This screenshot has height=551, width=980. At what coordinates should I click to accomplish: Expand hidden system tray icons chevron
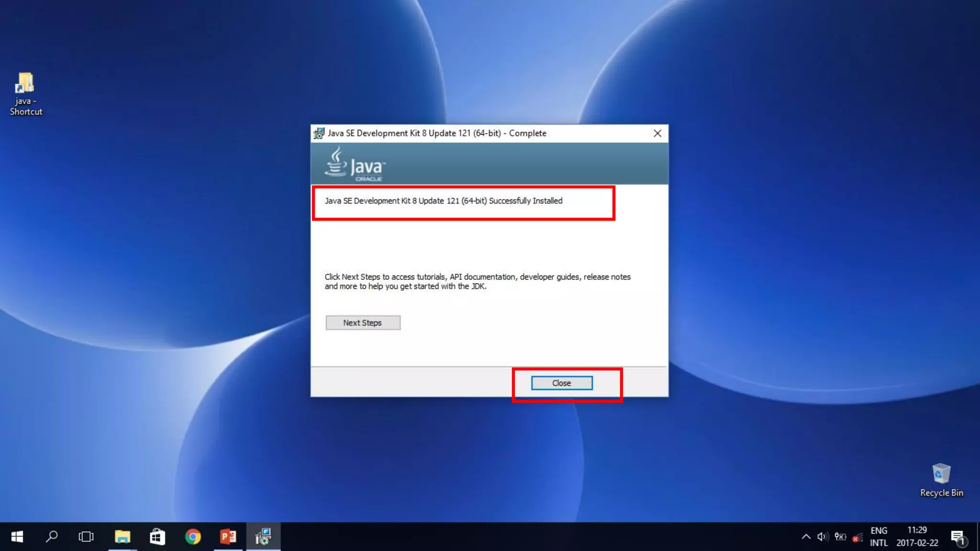[806, 537]
